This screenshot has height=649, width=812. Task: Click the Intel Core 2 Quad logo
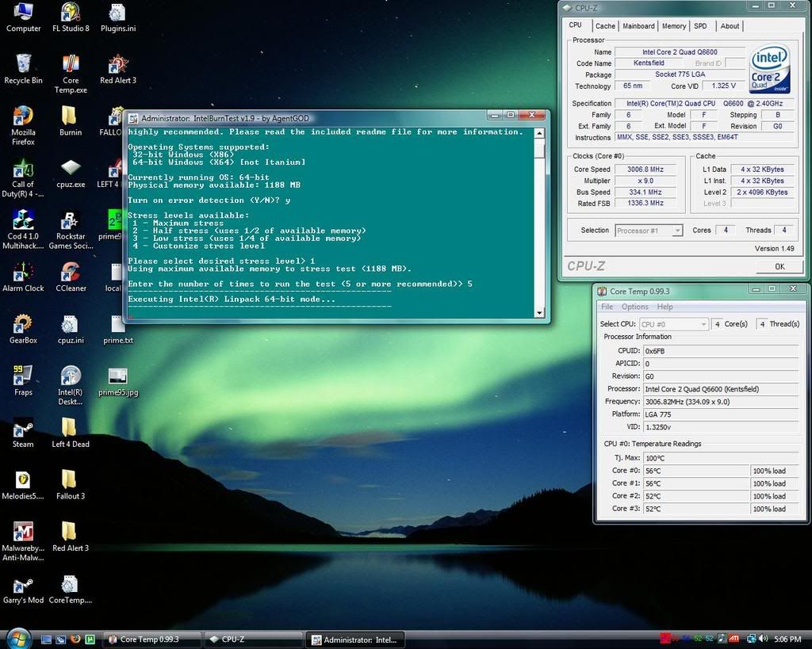pyautogui.click(x=770, y=68)
